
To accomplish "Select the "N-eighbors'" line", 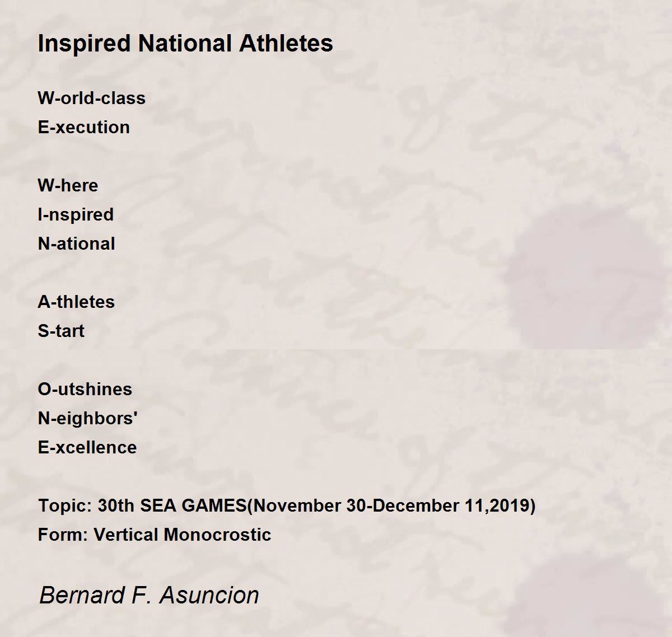I will click(88, 418).
